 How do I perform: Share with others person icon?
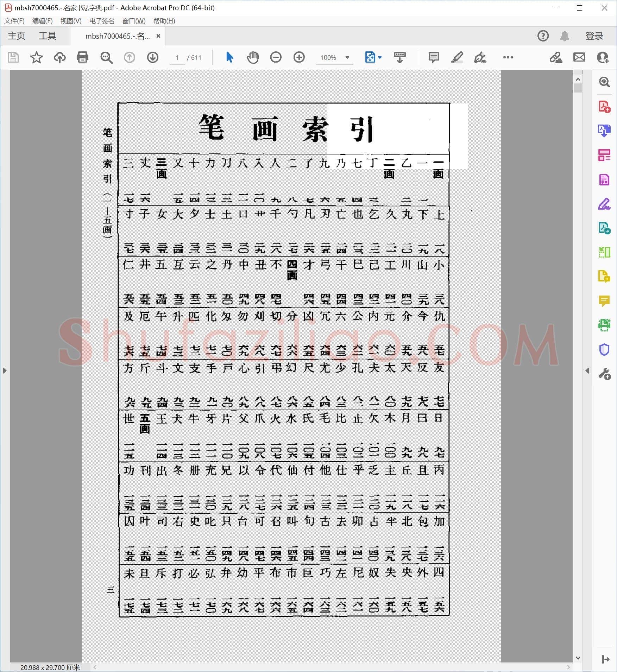tap(603, 57)
